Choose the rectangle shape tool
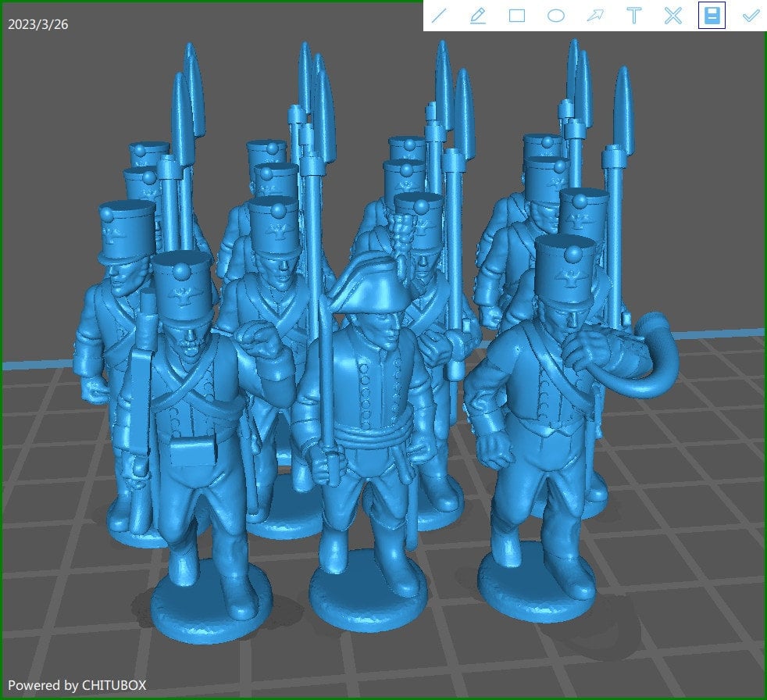The image size is (767, 700). [x=517, y=16]
